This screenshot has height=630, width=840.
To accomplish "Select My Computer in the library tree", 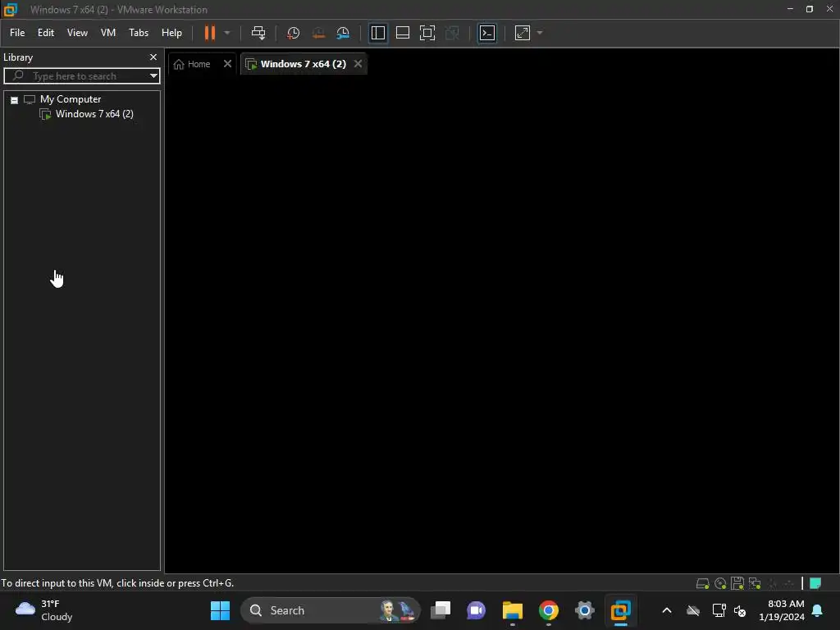I will [71, 99].
